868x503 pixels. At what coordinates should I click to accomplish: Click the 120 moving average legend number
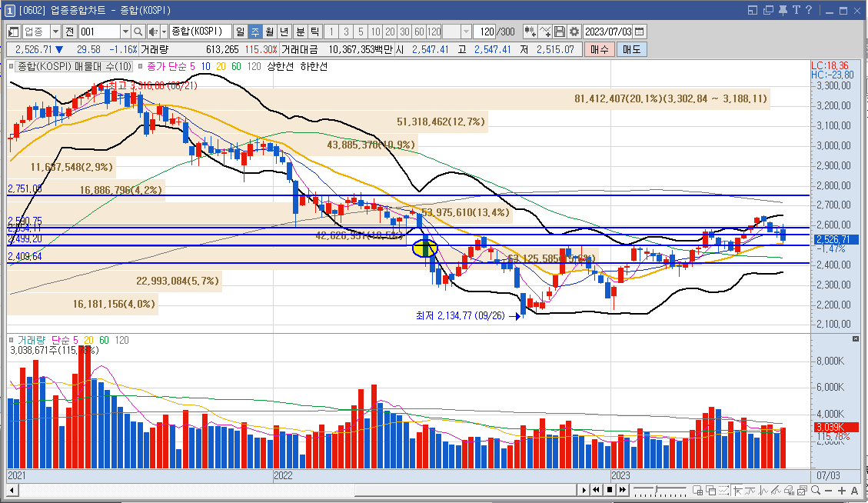pyautogui.click(x=254, y=66)
